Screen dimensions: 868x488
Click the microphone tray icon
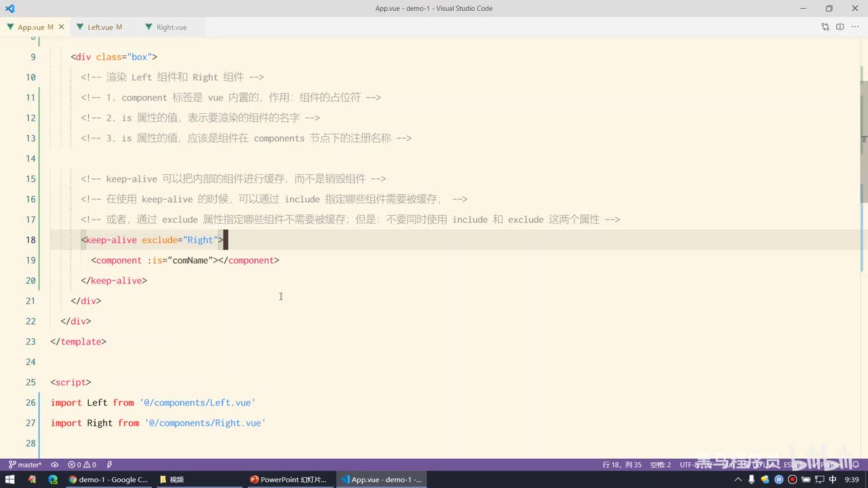[x=751, y=479]
